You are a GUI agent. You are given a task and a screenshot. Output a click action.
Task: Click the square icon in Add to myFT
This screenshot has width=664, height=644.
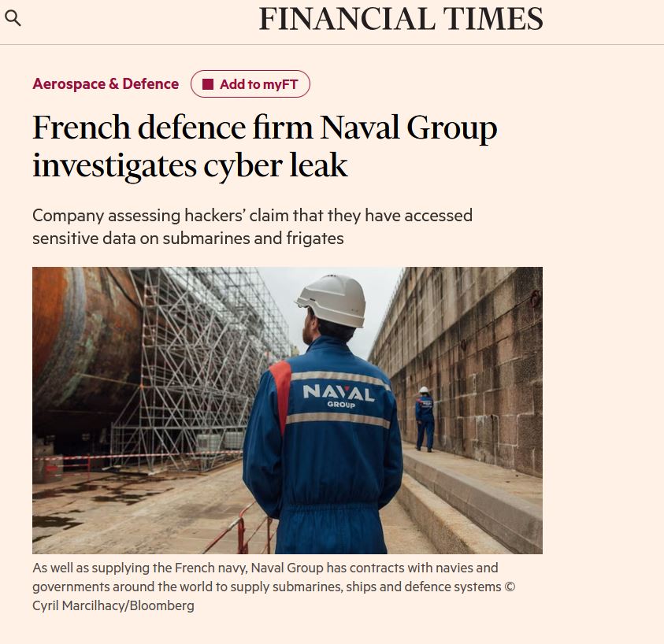[x=208, y=84]
